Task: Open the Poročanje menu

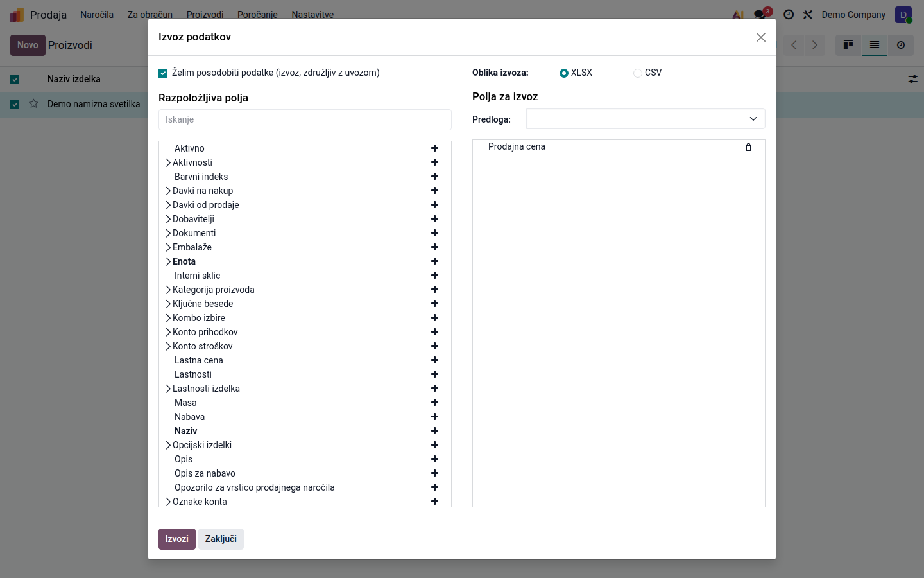Action: (257, 14)
